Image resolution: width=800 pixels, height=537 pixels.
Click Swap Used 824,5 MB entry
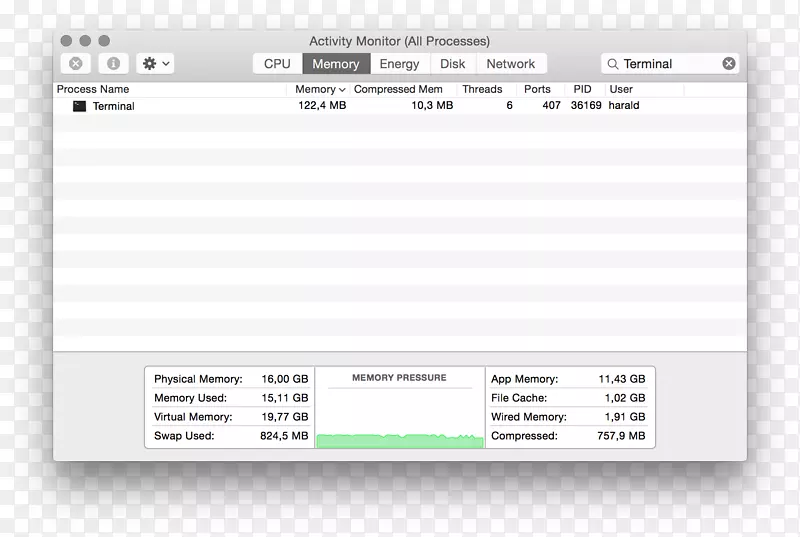click(x=231, y=436)
